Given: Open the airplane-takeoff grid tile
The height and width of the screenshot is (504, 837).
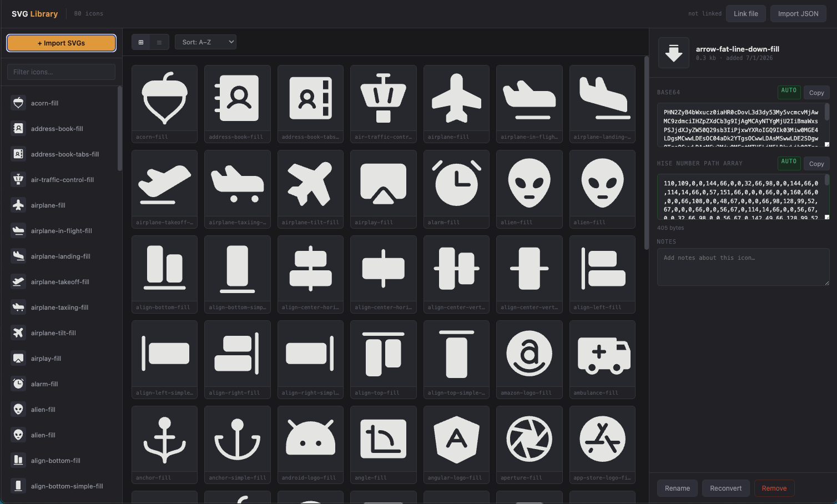Looking at the screenshot, I should [164, 189].
